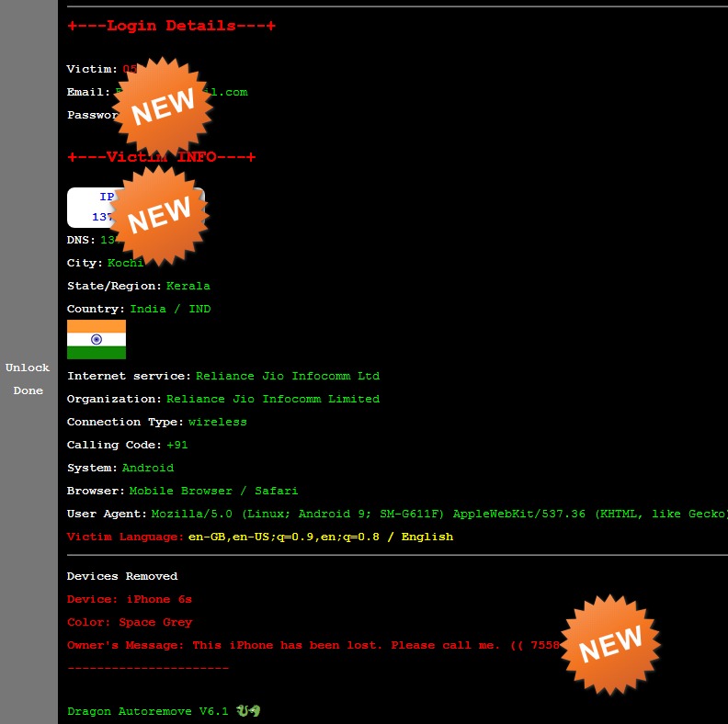This screenshot has width=728, height=724.
Task: Click the Login Details heading
Action: 171,26
